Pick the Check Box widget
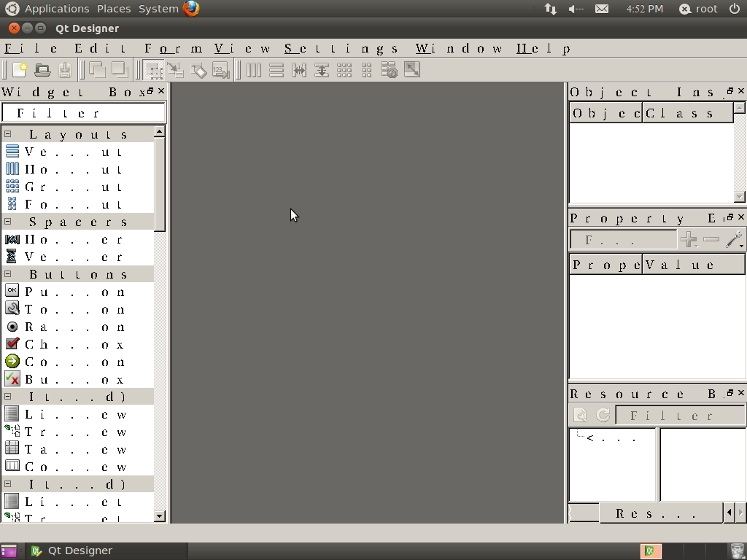The height and width of the screenshot is (560, 747). [12, 344]
